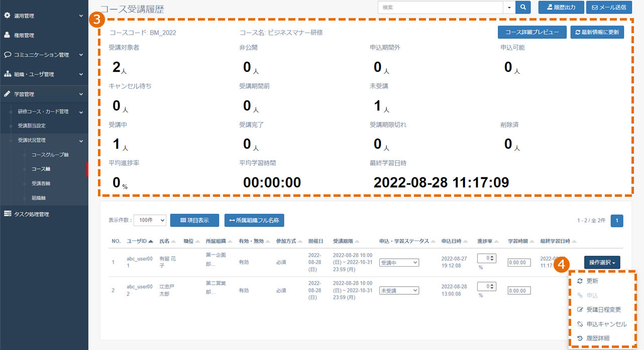Click the 履歴出力 export button
The image size is (644, 350).
(x=561, y=8)
